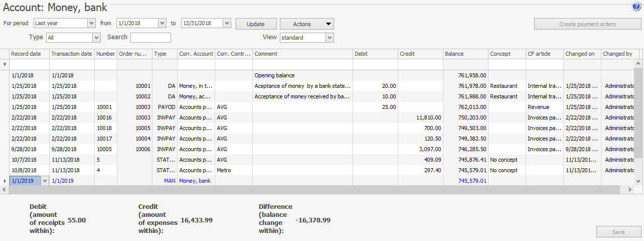Click the filter row icon at grid's left edge
This screenshot has width=644, height=241.
5,64
